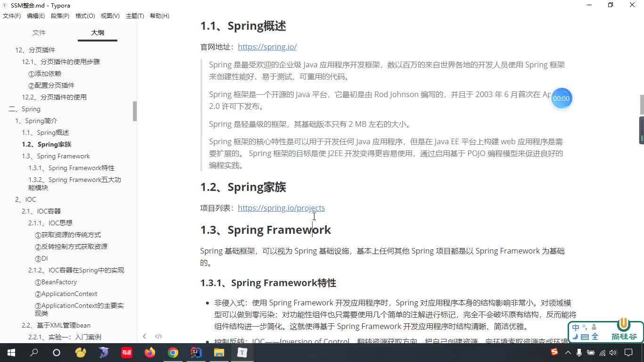Select 2.2、基于XML管理bean in outline
The width and height of the screenshot is (644, 362).
(56, 325)
